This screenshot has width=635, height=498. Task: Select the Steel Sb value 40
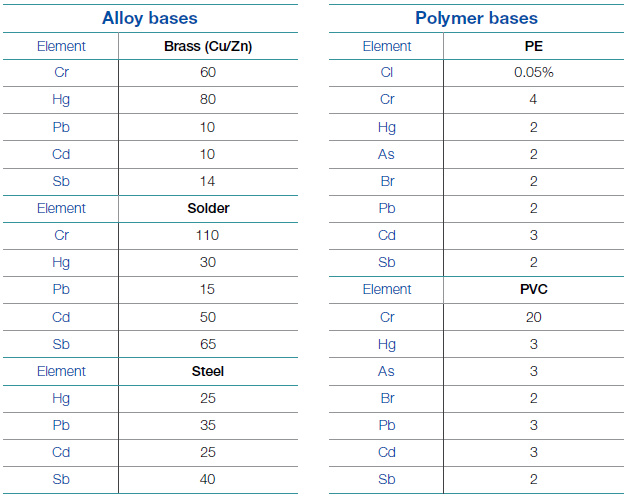pos(207,479)
